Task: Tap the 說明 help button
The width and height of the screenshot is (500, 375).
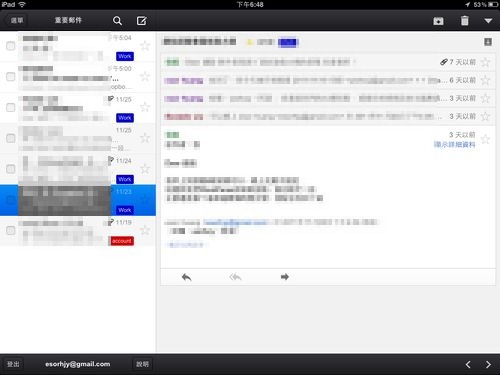Action: 142,364
